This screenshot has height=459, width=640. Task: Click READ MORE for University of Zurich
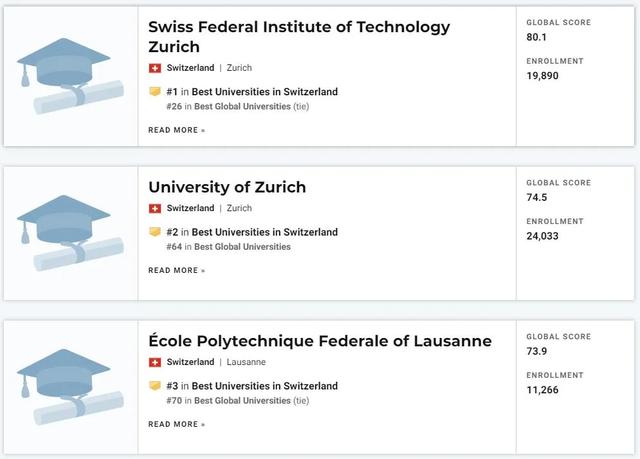click(176, 271)
